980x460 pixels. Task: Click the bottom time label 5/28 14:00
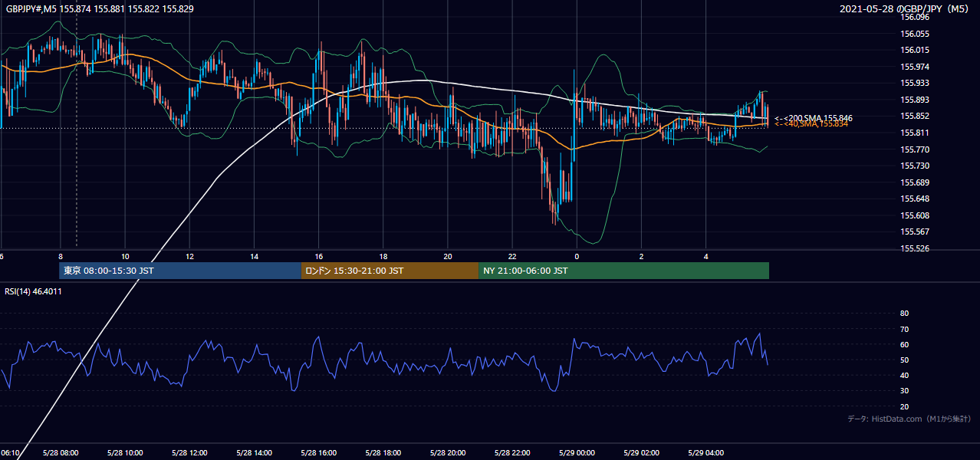coord(254,453)
